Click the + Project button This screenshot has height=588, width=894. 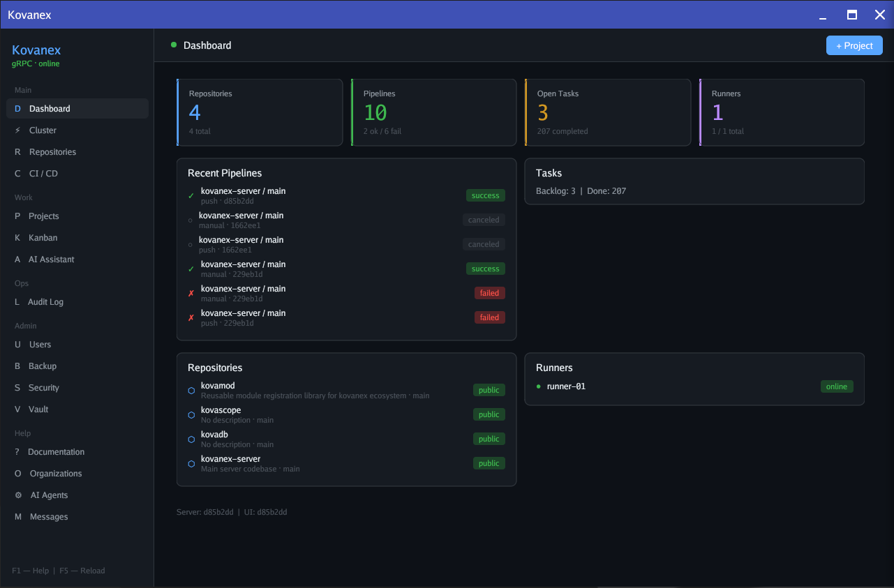pyautogui.click(x=854, y=45)
